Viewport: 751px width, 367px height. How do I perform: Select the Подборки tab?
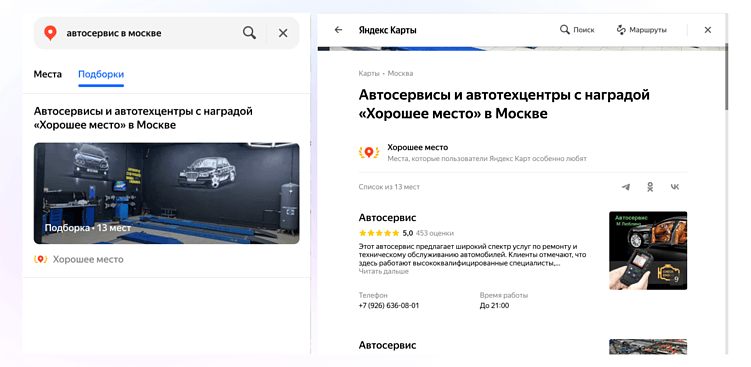click(x=101, y=74)
